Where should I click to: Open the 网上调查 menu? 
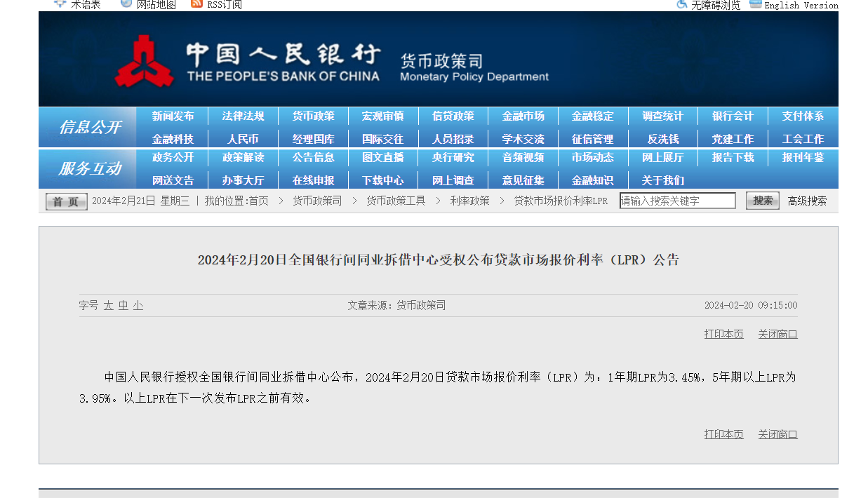453,180
